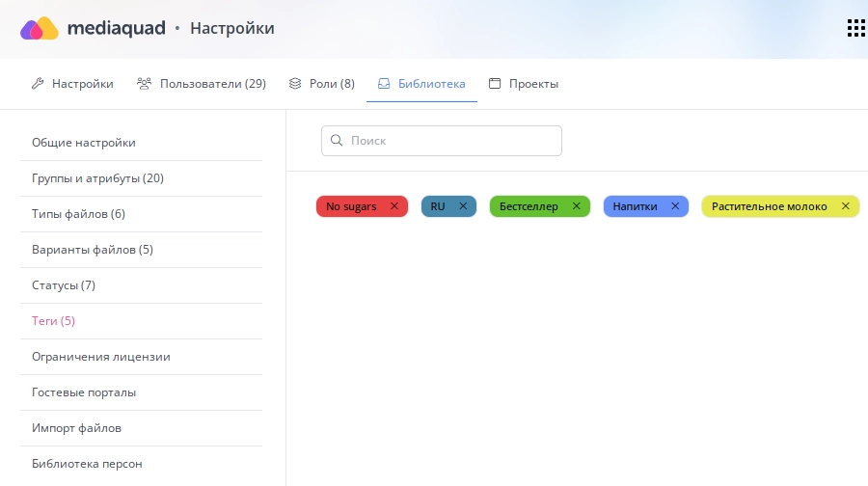
Task: Open Библиотека персон section
Action: (x=141, y=464)
